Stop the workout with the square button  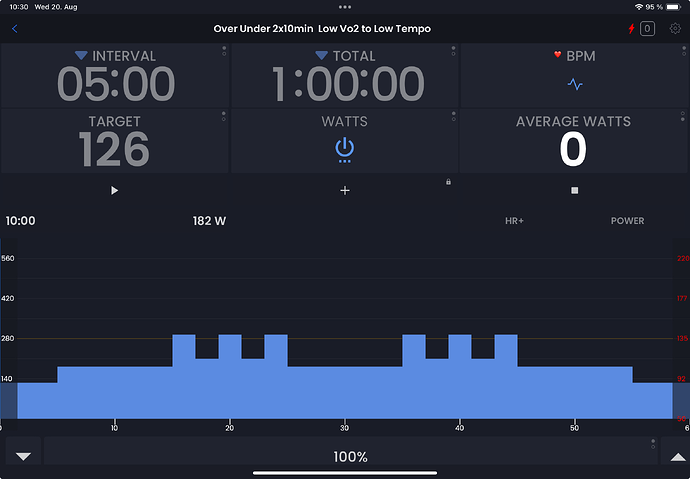click(574, 190)
